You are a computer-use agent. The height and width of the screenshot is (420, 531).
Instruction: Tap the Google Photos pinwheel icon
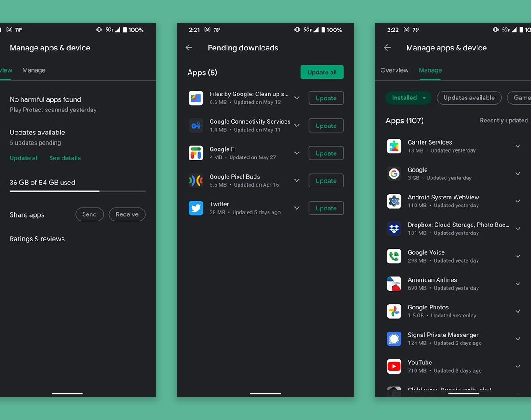[x=394, y=311]
